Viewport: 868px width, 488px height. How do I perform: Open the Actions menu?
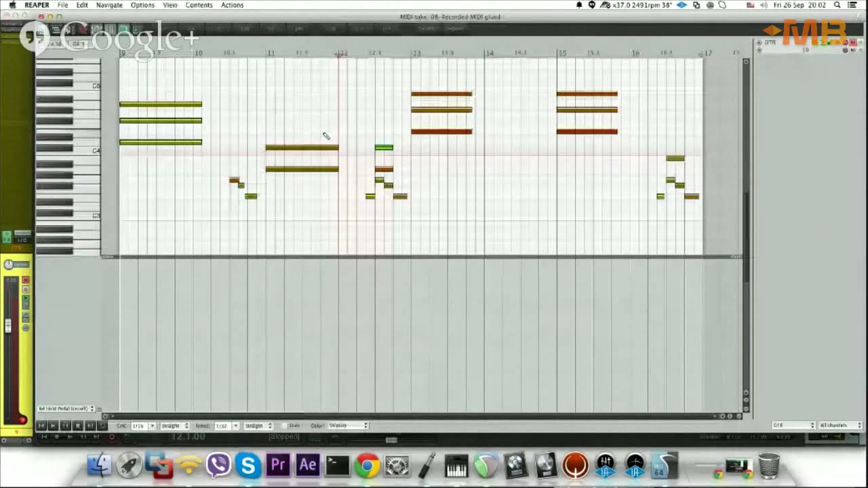coord(232,5)
